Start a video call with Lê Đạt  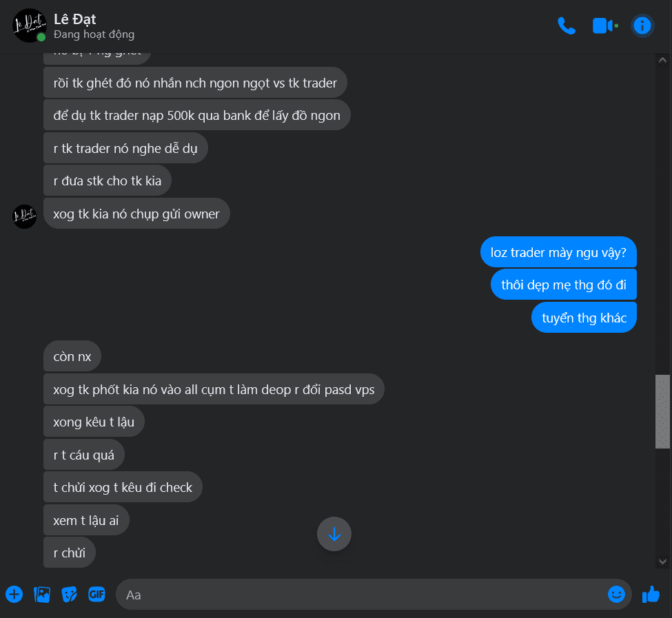pyautogui.click(x=604, y=25)
